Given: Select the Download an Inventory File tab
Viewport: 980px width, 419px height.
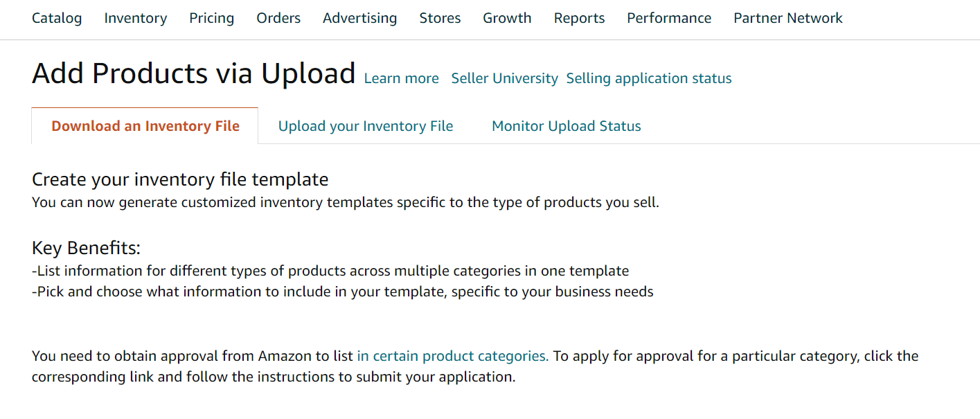Looking at the screenshot, I should tap(145, 126).
